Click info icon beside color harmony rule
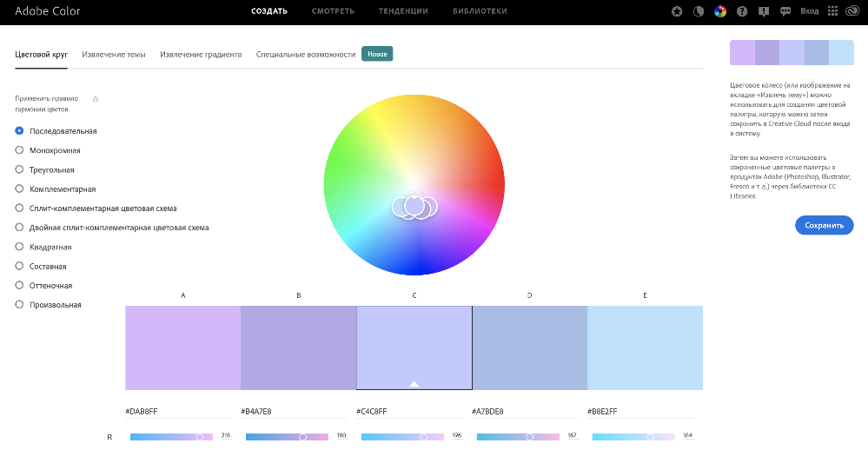 click(x=96, y=99)
